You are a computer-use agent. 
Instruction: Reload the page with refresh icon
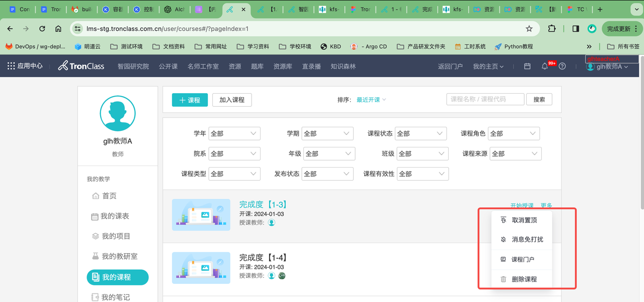(42, 29)
